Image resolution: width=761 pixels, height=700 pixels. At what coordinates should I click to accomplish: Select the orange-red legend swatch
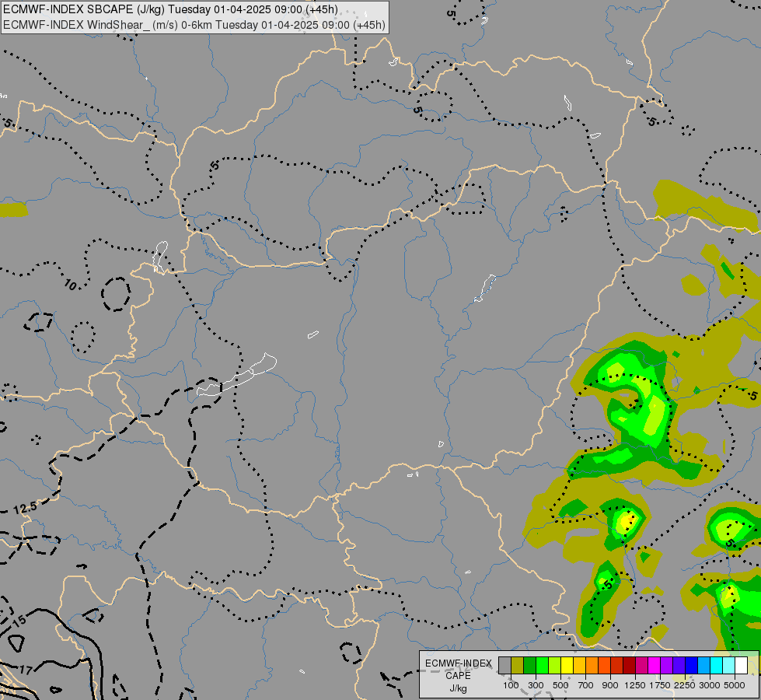[x=604, y=665]
